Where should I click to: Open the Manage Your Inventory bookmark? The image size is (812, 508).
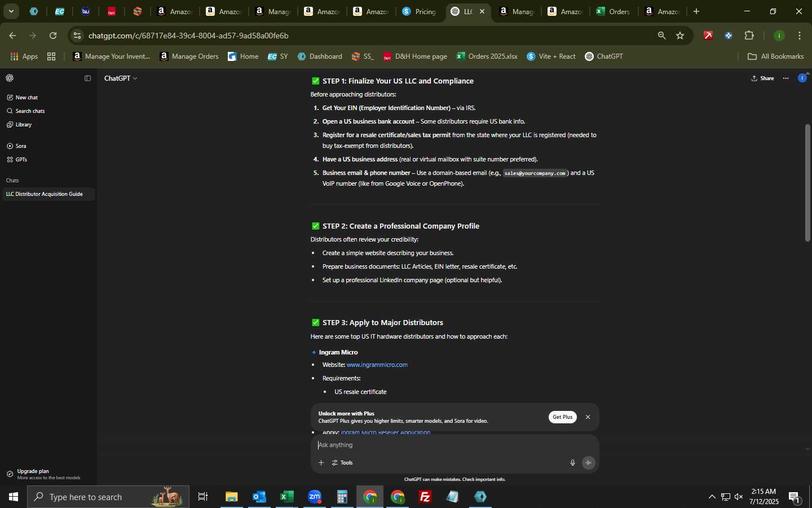click(112, 56)
